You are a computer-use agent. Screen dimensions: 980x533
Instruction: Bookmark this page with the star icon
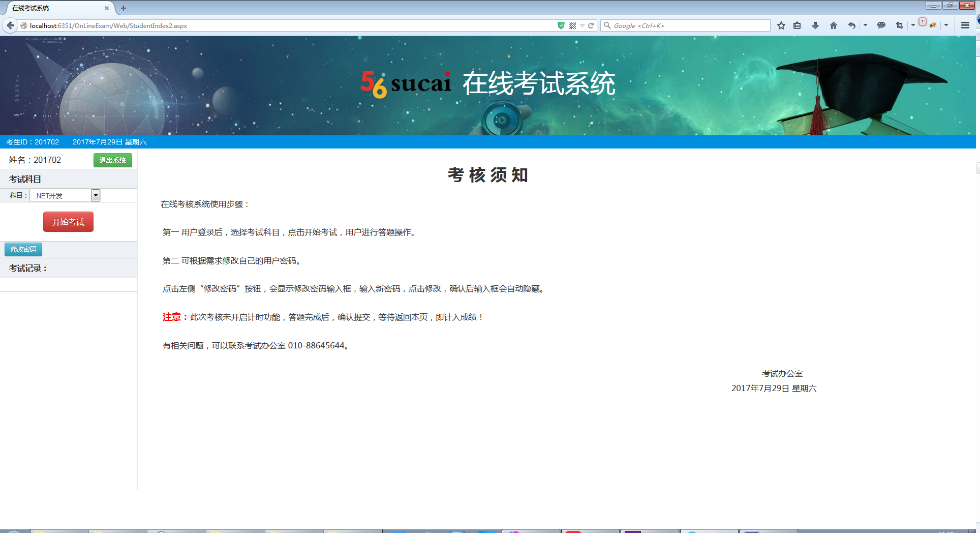(781, 25)
